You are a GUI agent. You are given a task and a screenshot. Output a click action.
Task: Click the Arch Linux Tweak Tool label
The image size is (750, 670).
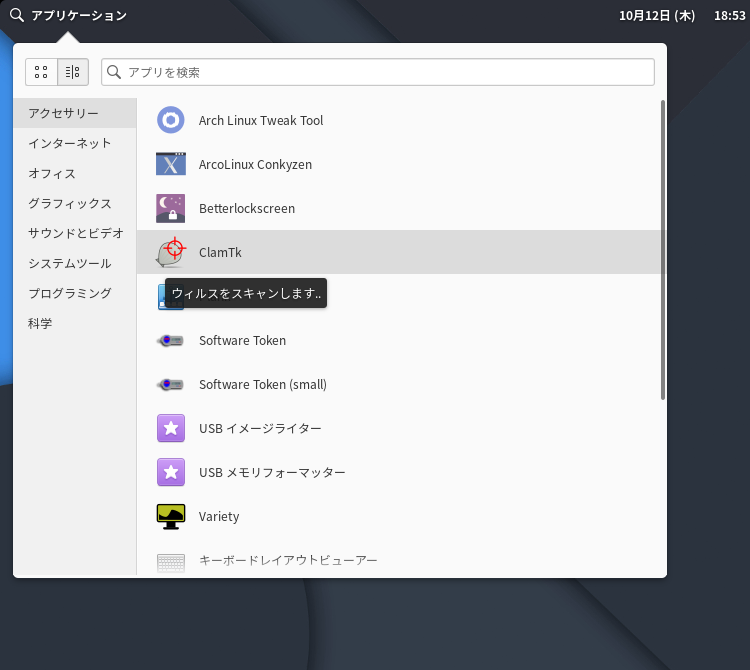[261, 121]
